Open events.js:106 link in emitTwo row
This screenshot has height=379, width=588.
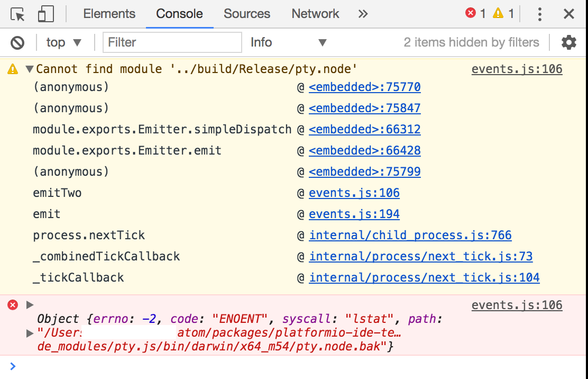[354, 193]
